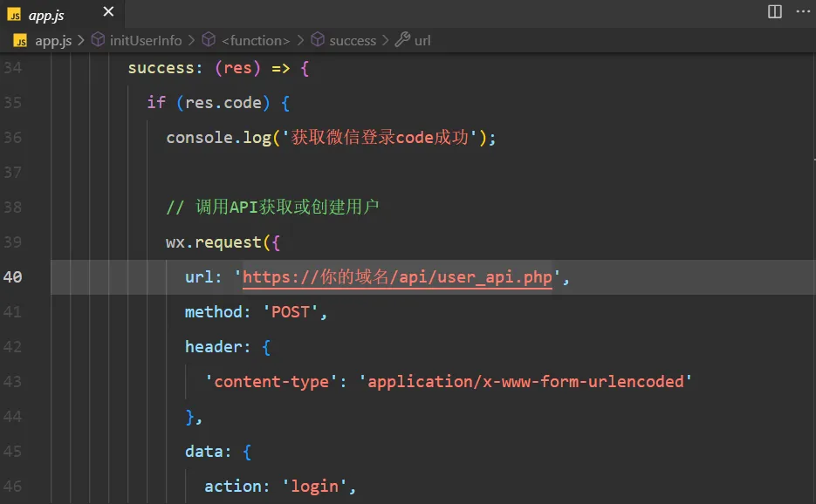Image resolution: width=816 pixels, height=504 pixels.
Task: Click the cube icon before <function>
Action: tap(209, 40)
